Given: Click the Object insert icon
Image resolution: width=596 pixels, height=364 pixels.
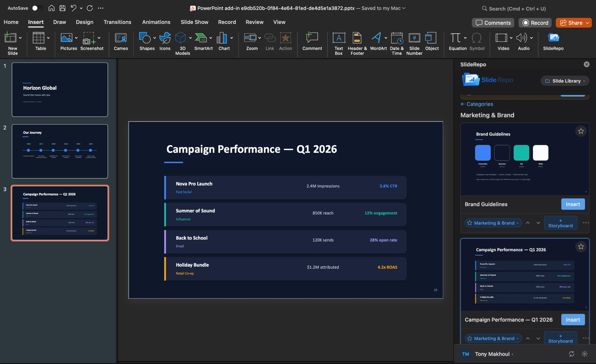Looking at the screenshot, I should (431, 38).
